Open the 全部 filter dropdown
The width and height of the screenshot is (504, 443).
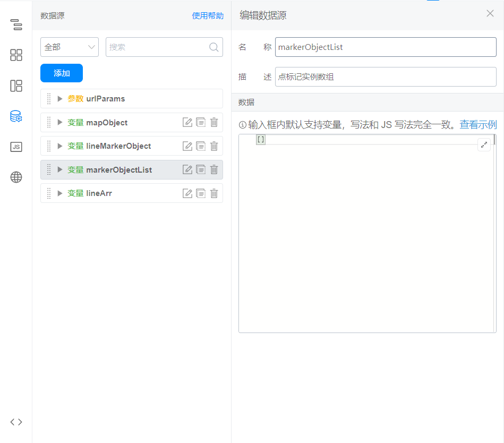(70, 47)
